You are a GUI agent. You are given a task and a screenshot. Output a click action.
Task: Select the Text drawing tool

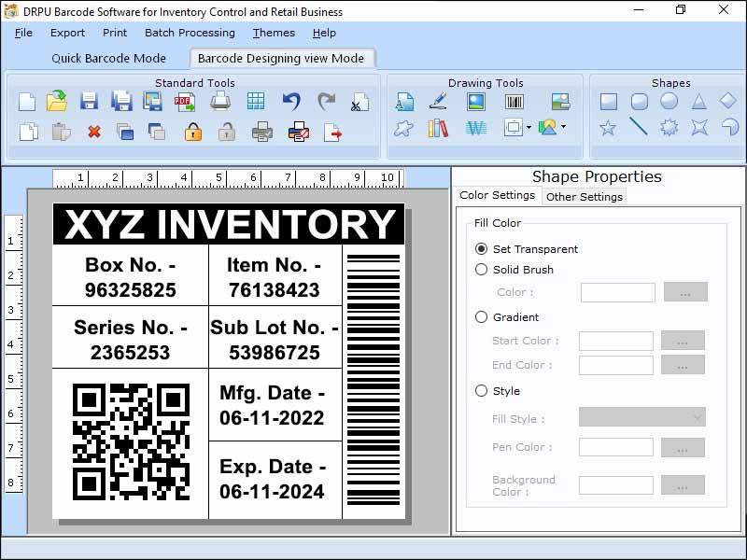pos(403,103)
